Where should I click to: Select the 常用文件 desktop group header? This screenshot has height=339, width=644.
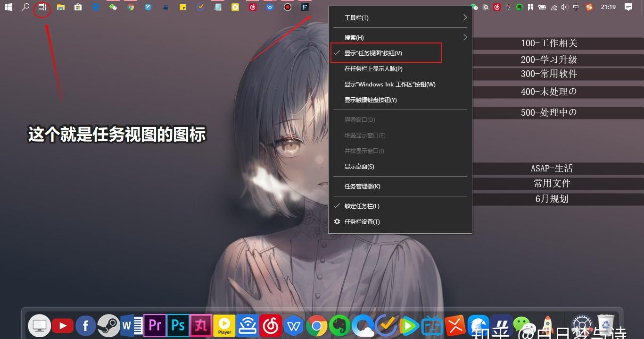[552, 183]
